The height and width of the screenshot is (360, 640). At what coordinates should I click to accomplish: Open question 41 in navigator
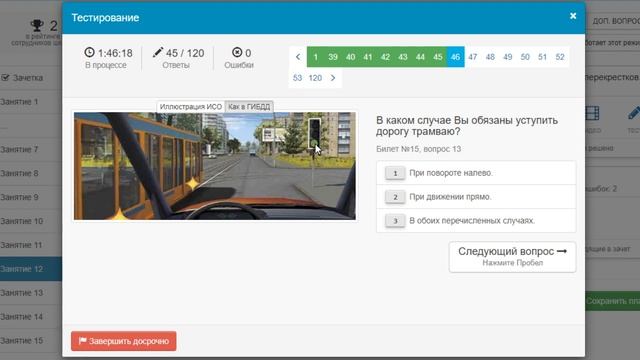(368, 57)
